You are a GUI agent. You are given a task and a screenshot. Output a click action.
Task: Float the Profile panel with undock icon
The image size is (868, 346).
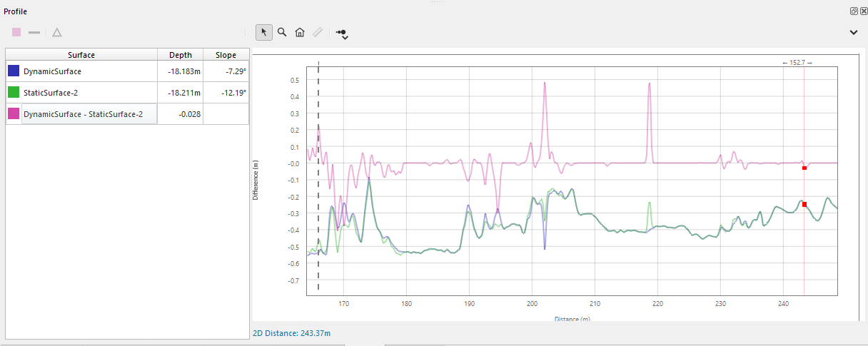point(854,11)
